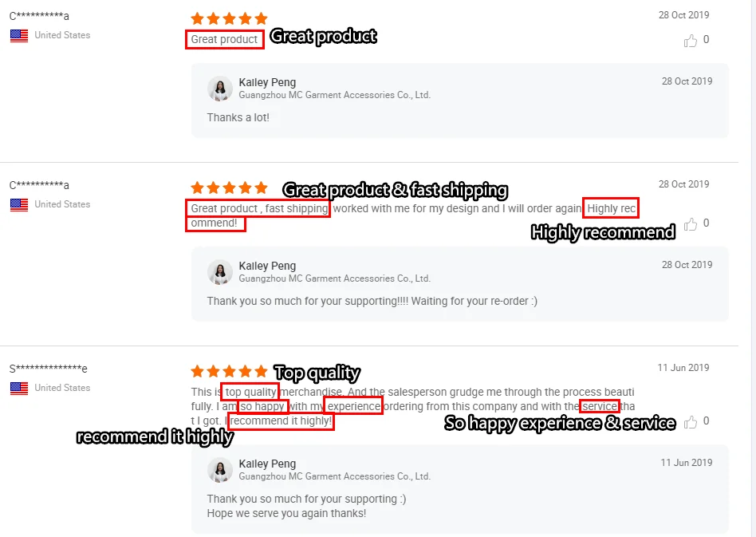The width and height of the screenshot is (756, 537).
Task: Like the first "Great product" review with thumbs-up
Action: 691,41
